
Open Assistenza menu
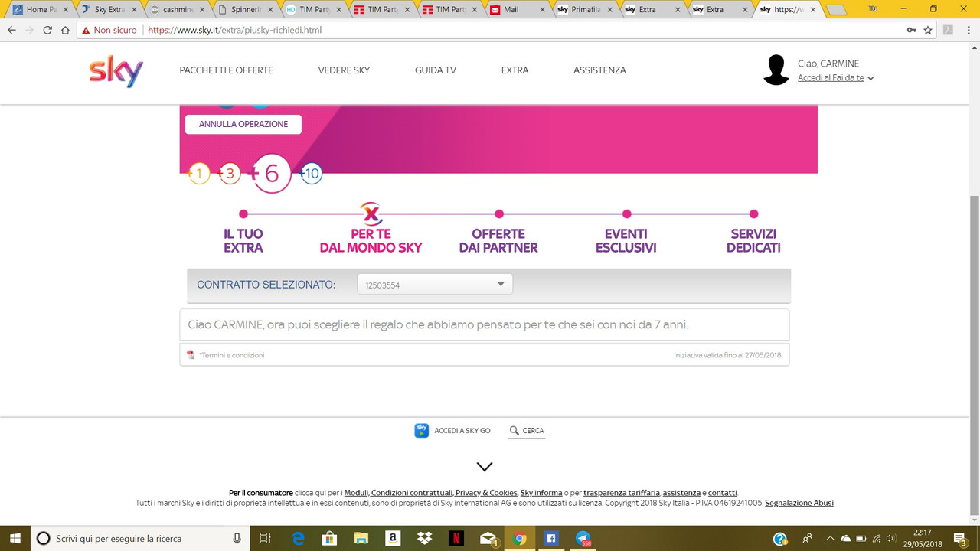(x=599, y=70)
